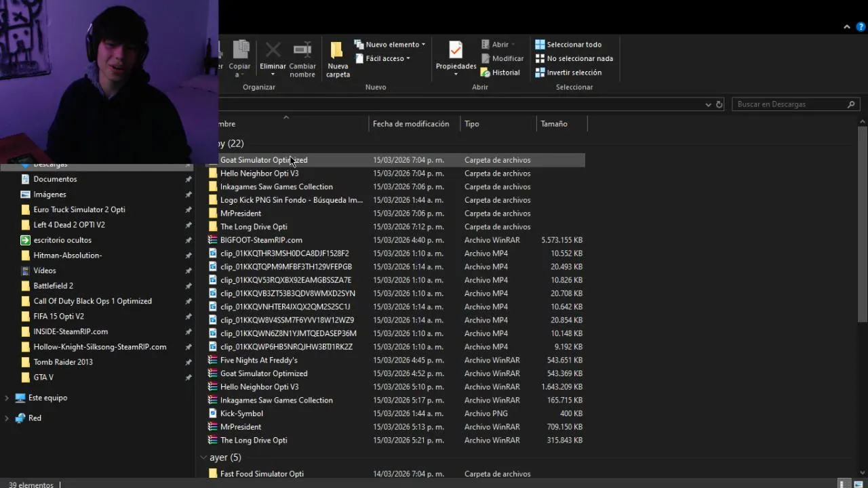Viewport: 868px width, 488px height.
Task: Sort by Tipo column header
Action: pyautogui.click(x=472, y=124)
